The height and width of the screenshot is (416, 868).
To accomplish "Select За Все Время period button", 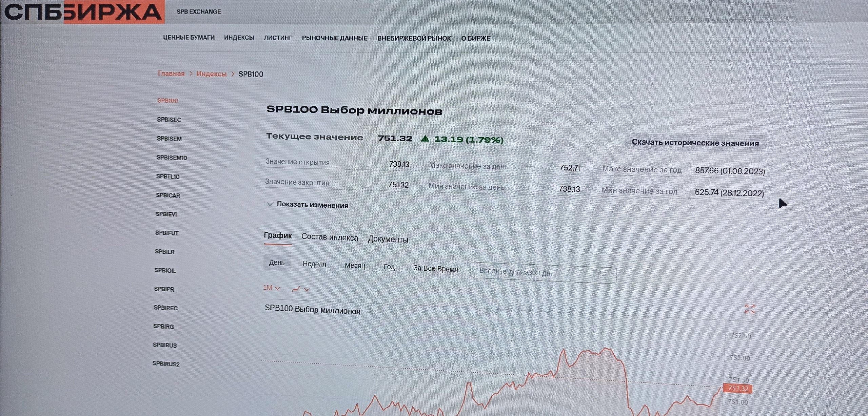I will [435, 268].
